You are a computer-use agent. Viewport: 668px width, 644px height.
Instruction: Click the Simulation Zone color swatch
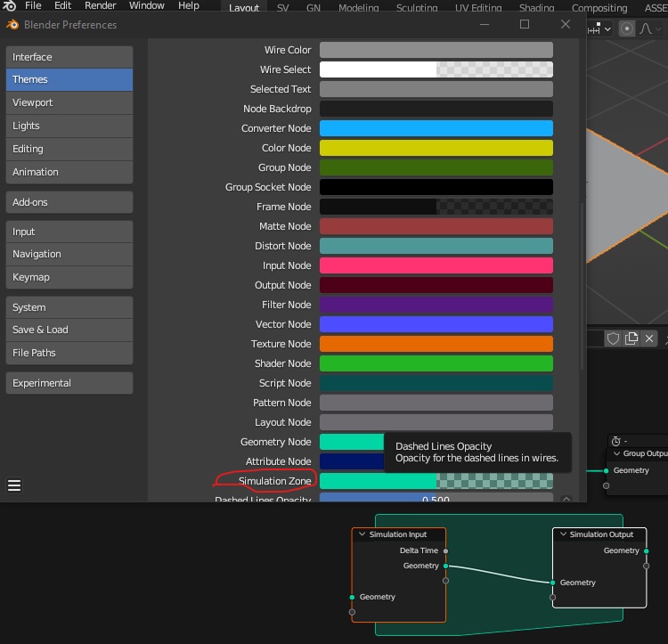[436, 481]
